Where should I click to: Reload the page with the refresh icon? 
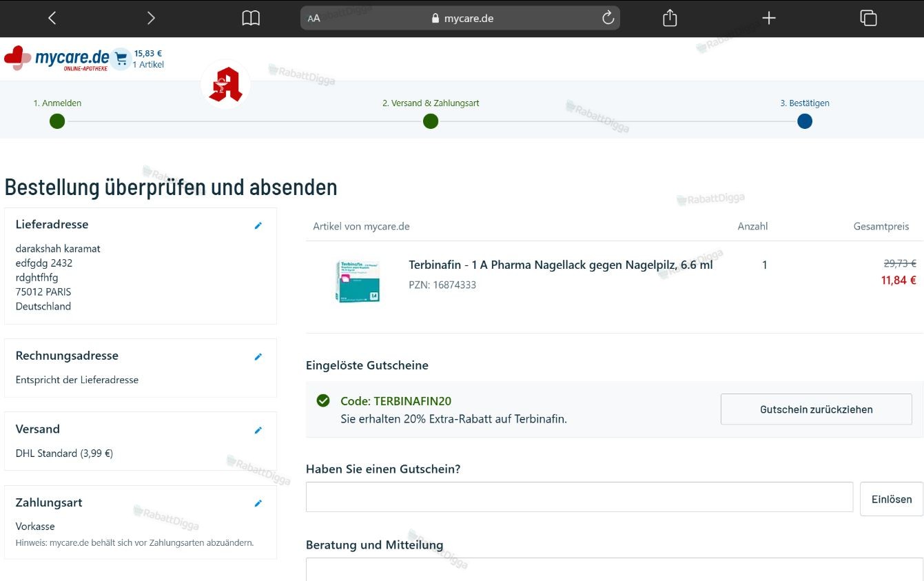tap(608, 18)
